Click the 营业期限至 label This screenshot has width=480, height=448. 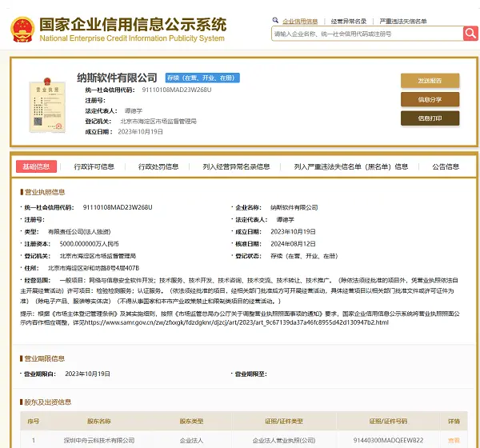[251, 374]
